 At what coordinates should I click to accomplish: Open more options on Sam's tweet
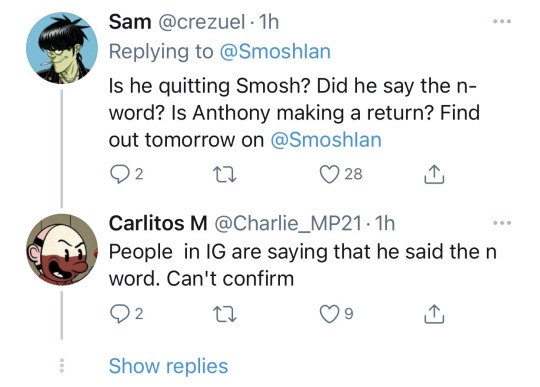click(x=502, y=22)
